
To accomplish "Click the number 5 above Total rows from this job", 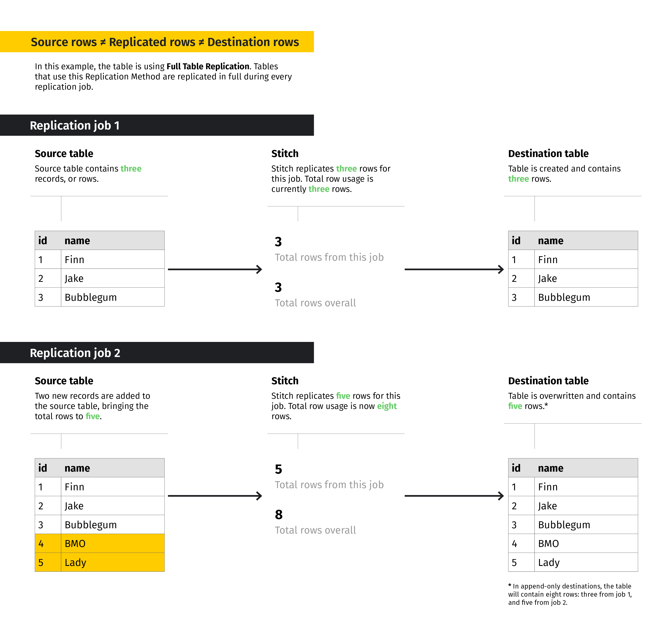I will 278,469.
